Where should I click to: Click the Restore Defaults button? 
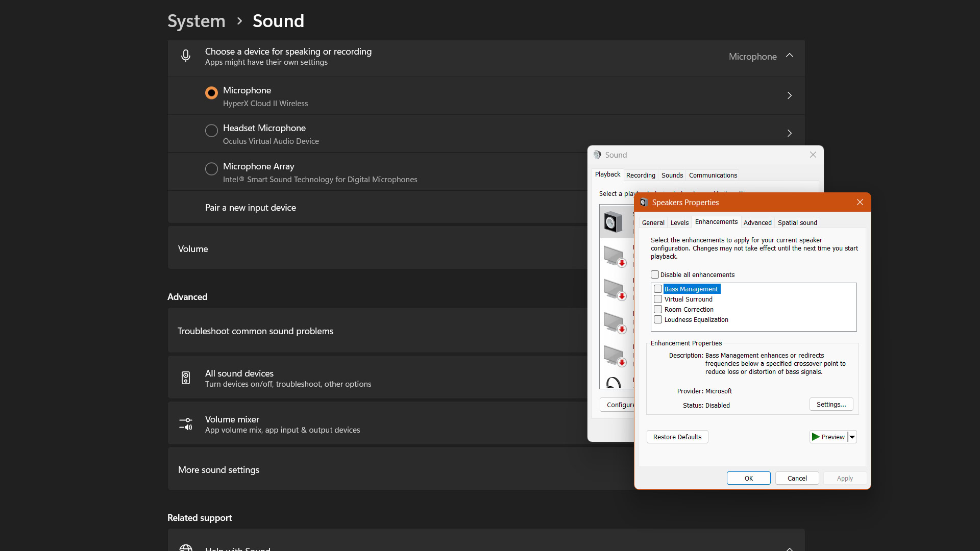(677, 437)
